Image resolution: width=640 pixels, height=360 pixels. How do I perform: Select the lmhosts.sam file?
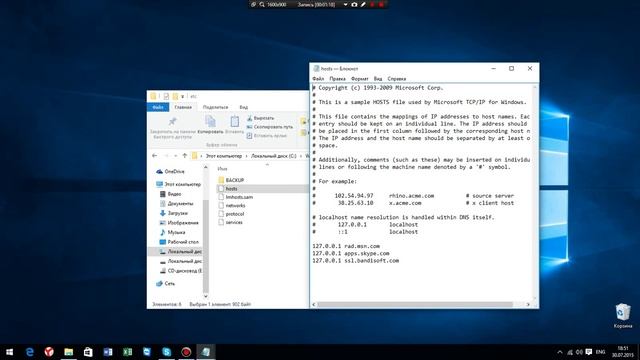pyautogui.click(x=239, y=197)
